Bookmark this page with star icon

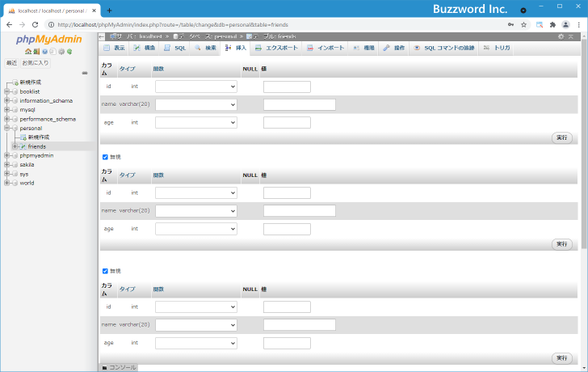(523, 24)
